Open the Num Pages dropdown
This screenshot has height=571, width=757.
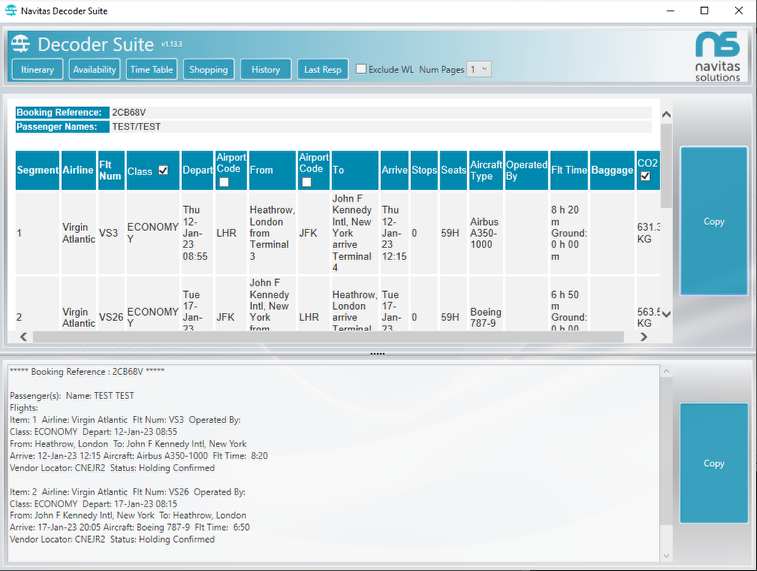[479, 70]
